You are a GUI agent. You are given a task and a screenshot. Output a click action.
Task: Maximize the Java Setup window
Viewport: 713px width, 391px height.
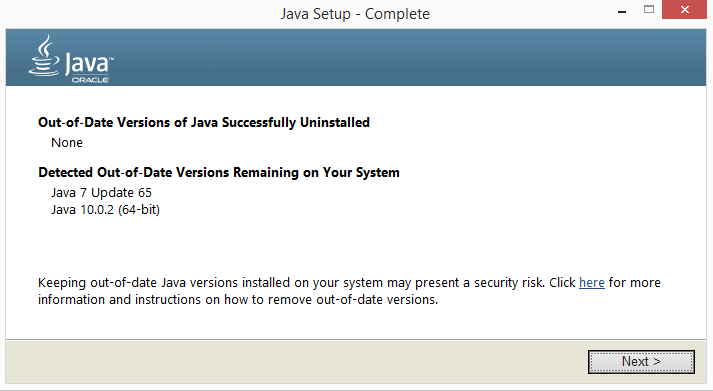point(649,9)
